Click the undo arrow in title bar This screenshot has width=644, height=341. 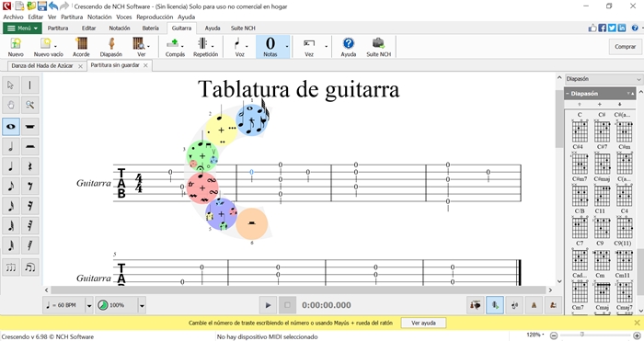[x=53, y=6]
